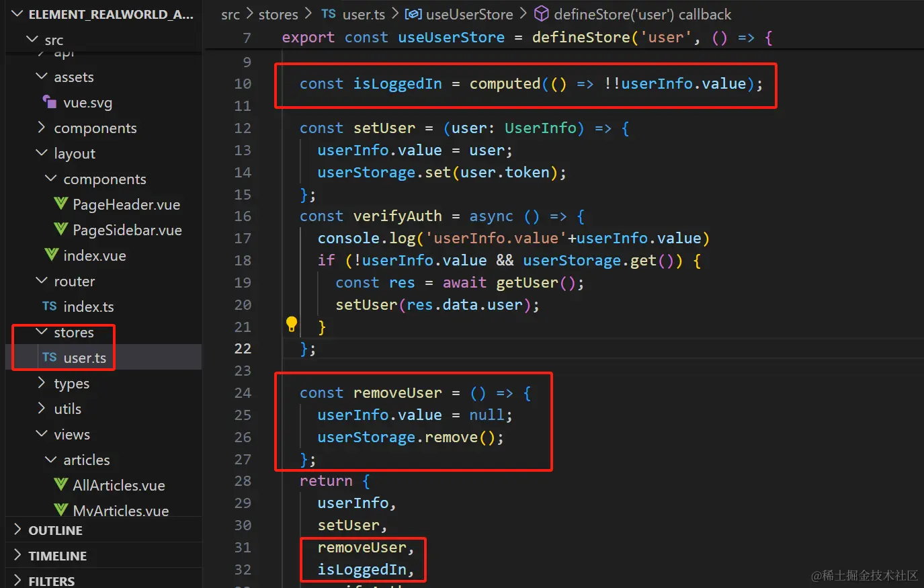Click userStorage.remove() on line 26
The image size is (924, 588).
(406, 437)
